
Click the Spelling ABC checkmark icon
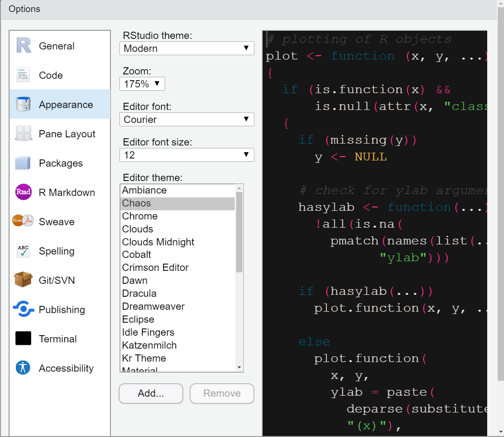23,251
